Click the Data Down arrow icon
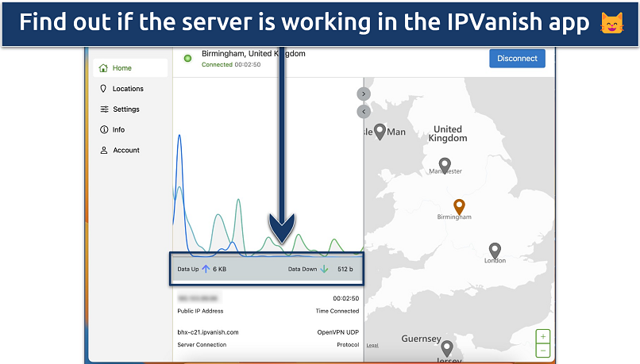 (x=324, y=270)
